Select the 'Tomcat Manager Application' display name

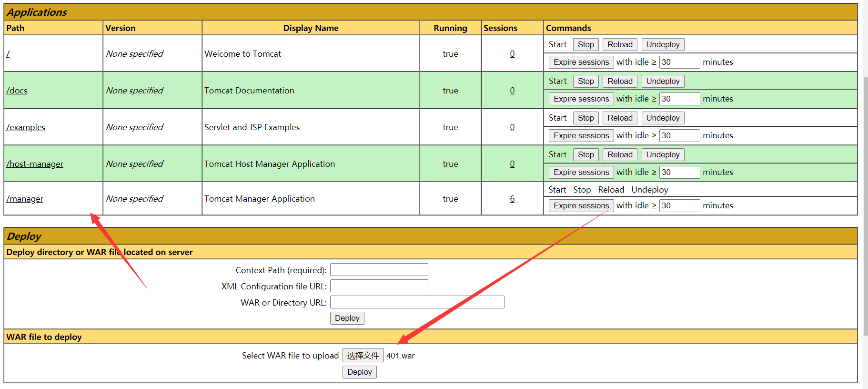click(260, 199)
